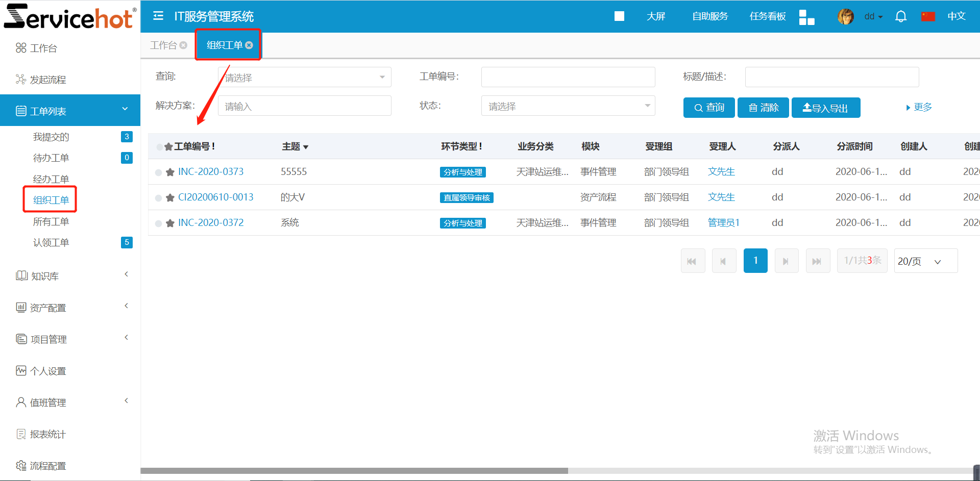Focus the 工单编号 input field
This screenshot has width=980, height=481.
click(568, 77)
